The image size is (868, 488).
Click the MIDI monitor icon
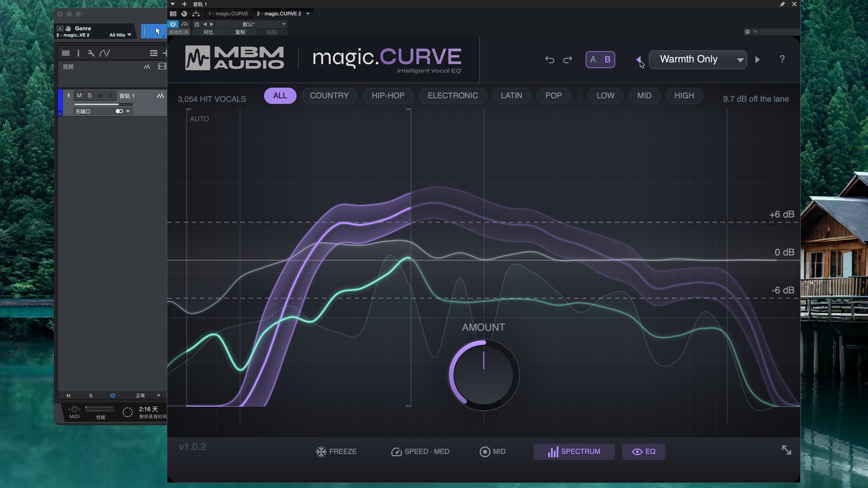click(75, 409)
